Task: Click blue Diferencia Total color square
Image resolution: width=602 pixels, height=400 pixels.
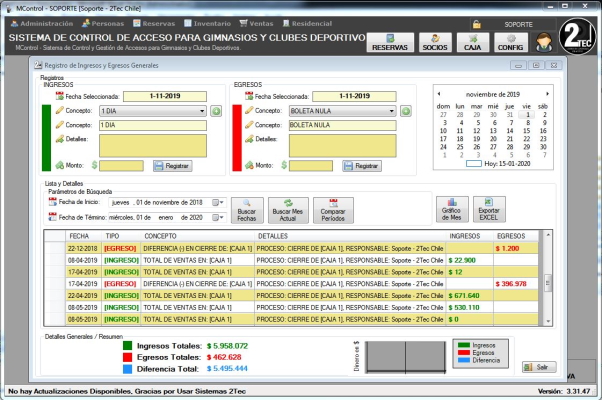Action: click(x=127, y=369)
